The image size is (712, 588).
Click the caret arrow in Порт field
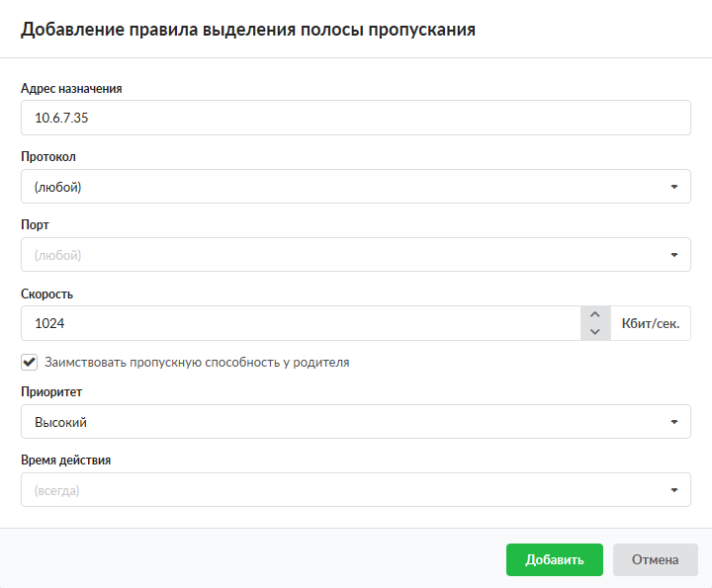[x=673, y=255]
